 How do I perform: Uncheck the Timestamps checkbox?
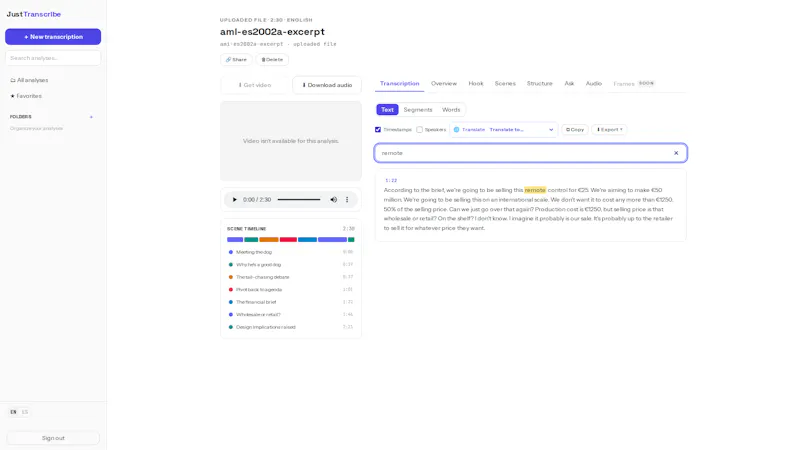point(378,130)
